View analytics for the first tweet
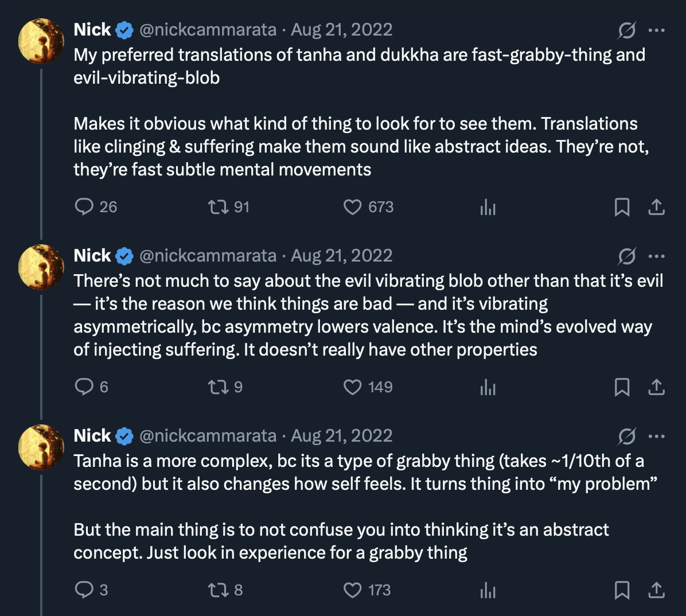This screenshot has height=616, width=686. coord(488,207)
